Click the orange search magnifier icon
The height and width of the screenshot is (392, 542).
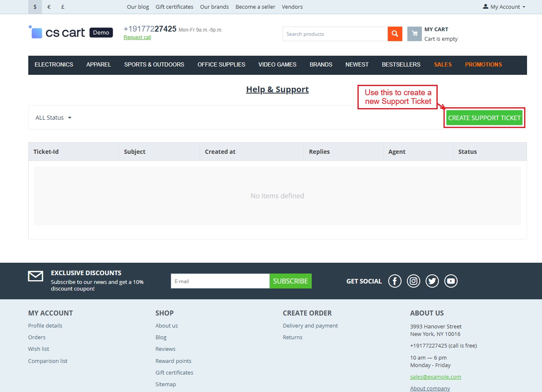pos(395,34)
